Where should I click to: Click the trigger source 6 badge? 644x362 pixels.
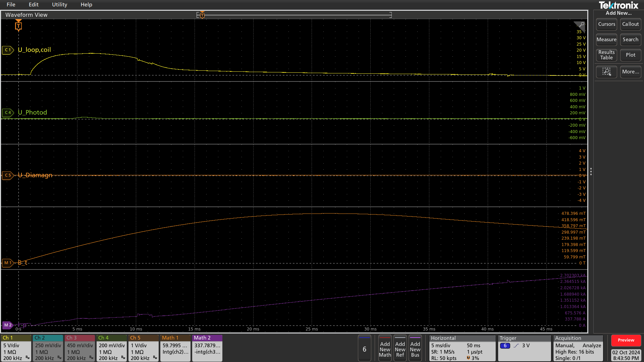(505, 346)
